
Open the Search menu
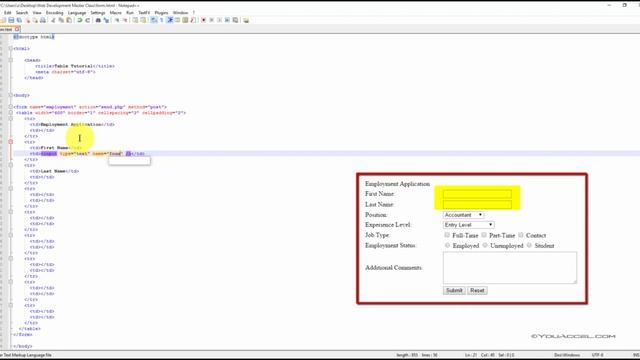click(x=22, y=13)
